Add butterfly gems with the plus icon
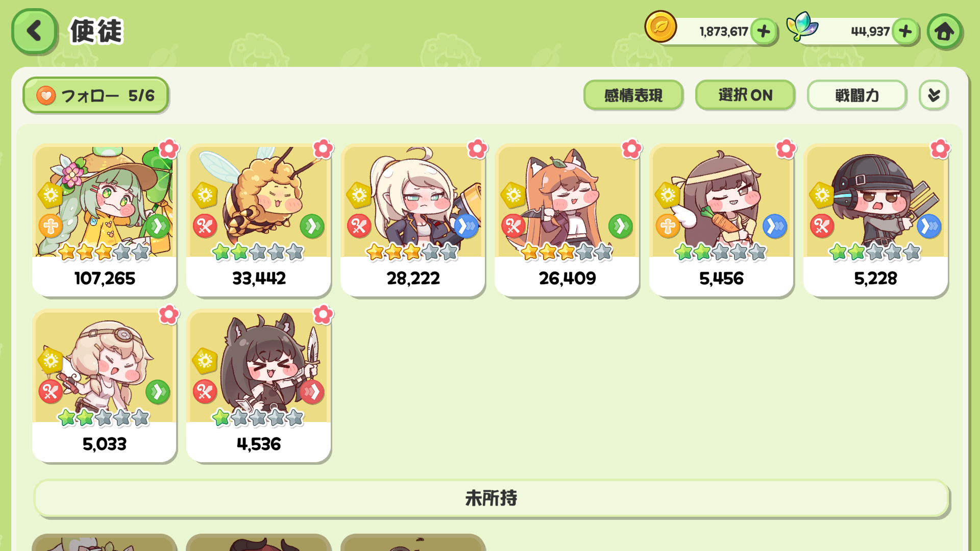The height and width of the screenshot is (551, 980). [905, 32]
